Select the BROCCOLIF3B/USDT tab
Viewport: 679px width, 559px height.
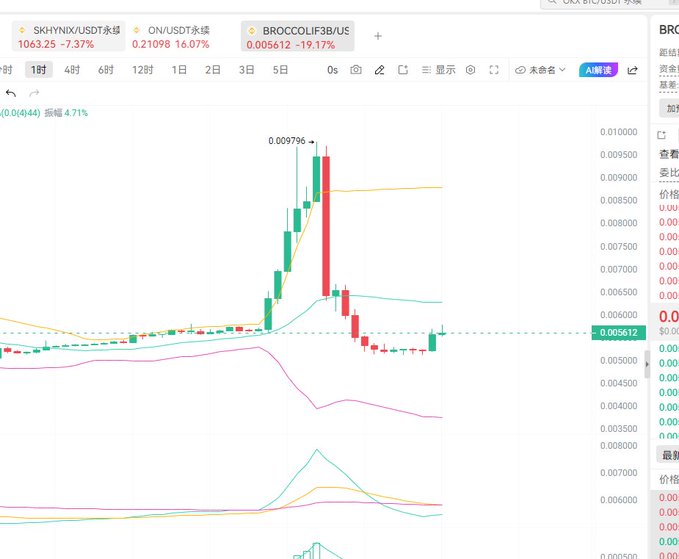click(x=297, y=36)
